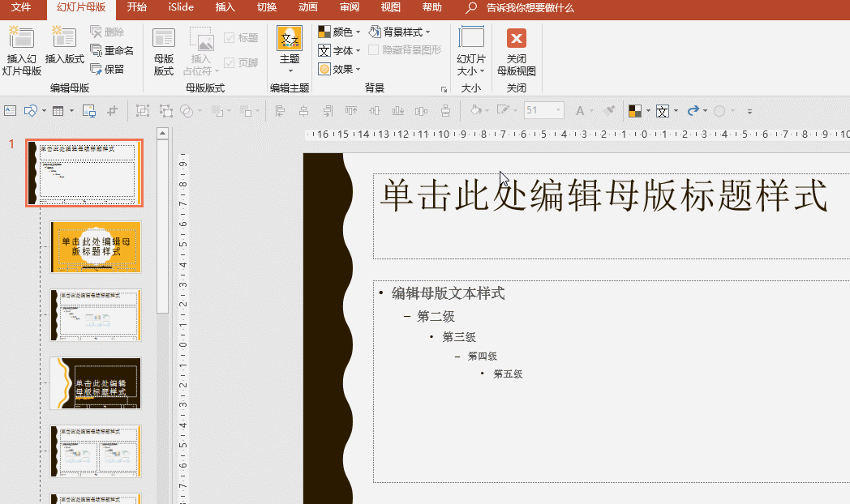Click the ungroup objects icon
The height and width of the screenshot is (504, 850).
click(x=166, y=111)
